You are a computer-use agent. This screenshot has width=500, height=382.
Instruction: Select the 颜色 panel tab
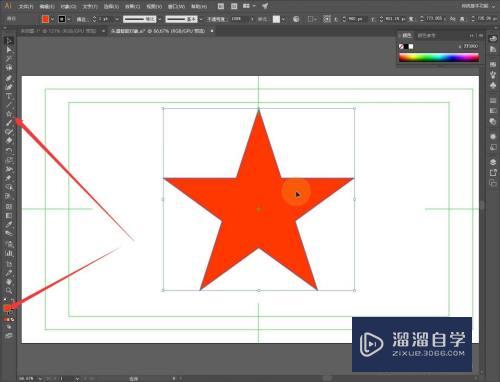coord(406,35)
